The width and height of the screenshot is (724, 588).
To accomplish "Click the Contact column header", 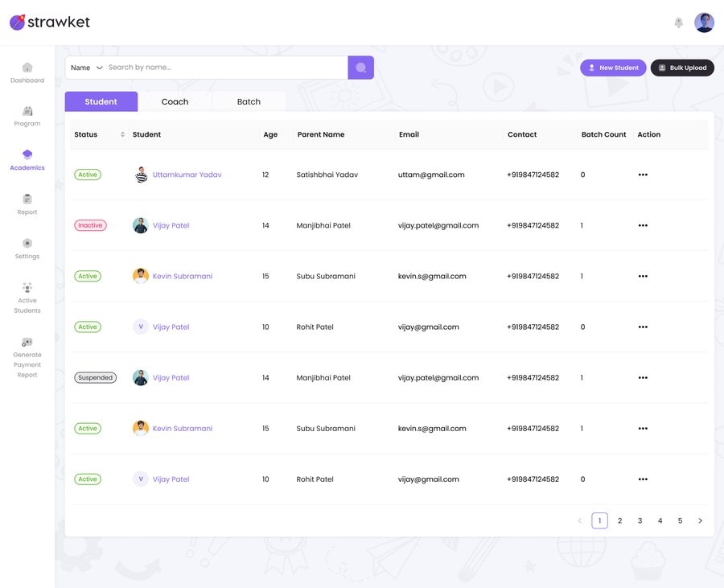I will (x=522, y=134).
